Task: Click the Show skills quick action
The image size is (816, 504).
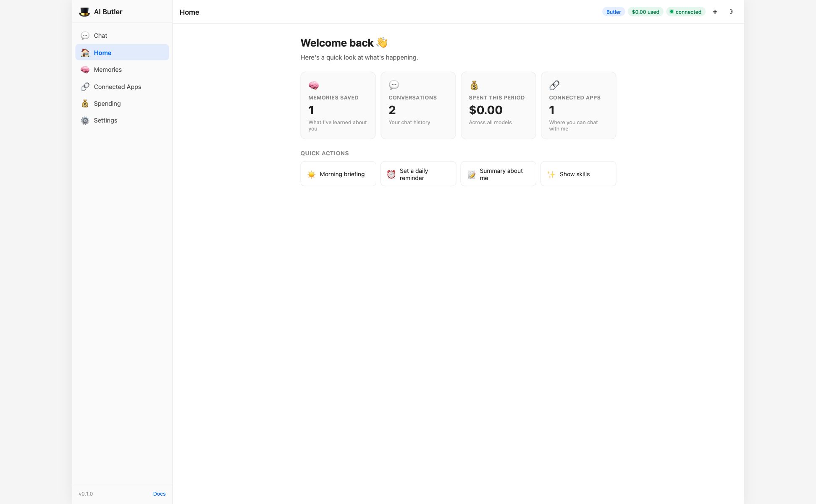Action: [578, 174]
